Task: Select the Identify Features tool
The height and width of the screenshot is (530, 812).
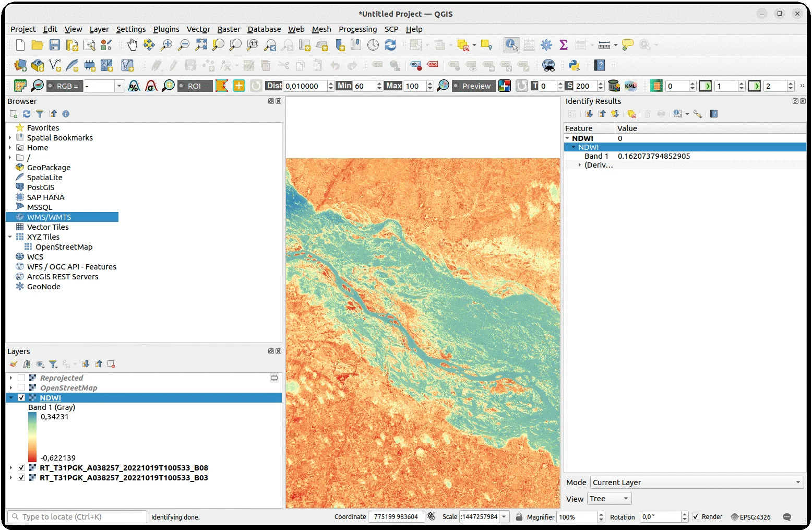Action: point(511,45)
